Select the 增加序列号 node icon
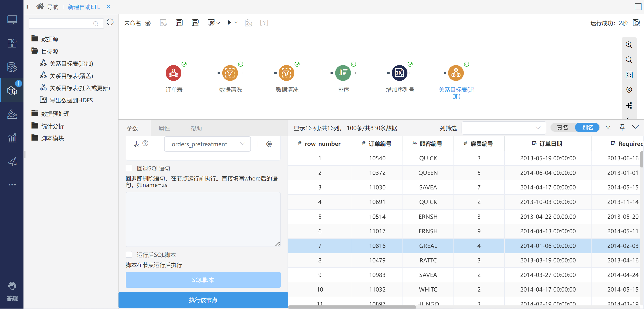 point(399,73)
